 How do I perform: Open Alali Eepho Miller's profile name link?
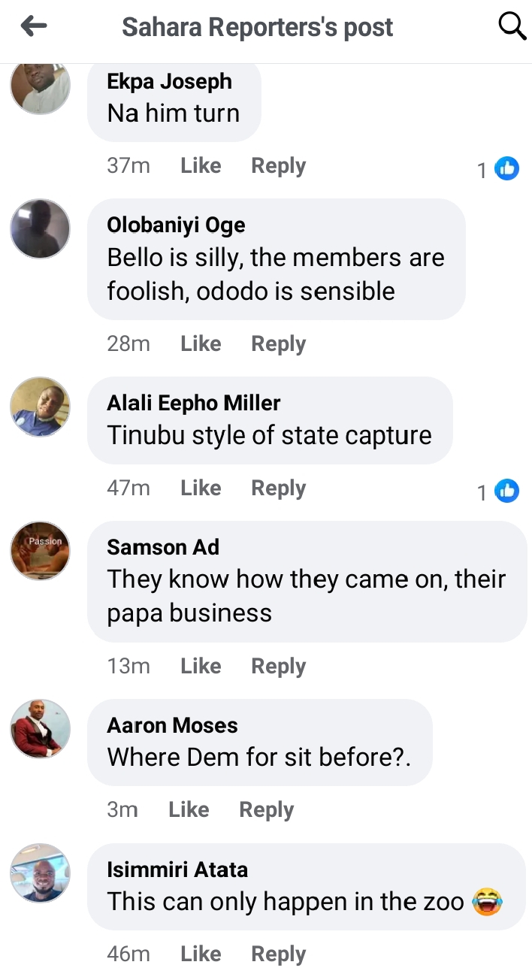tap(193, 403)
